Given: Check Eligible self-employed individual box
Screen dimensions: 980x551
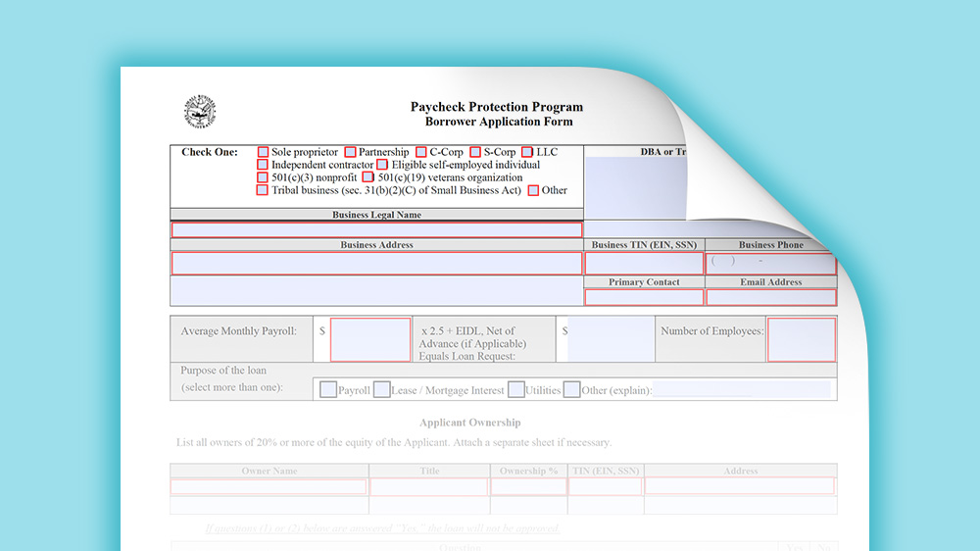Looking at the screenshot, I should coord(382,165).
